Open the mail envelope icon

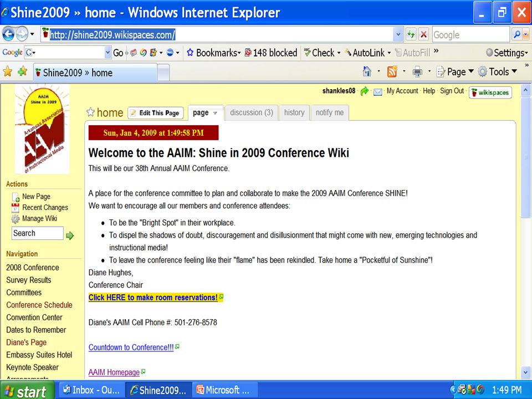377,91
